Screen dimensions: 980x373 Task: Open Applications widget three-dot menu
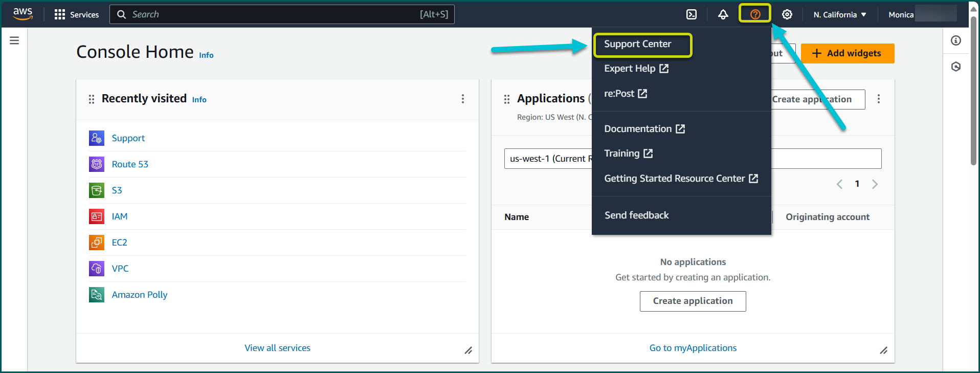tap(879, 99)
